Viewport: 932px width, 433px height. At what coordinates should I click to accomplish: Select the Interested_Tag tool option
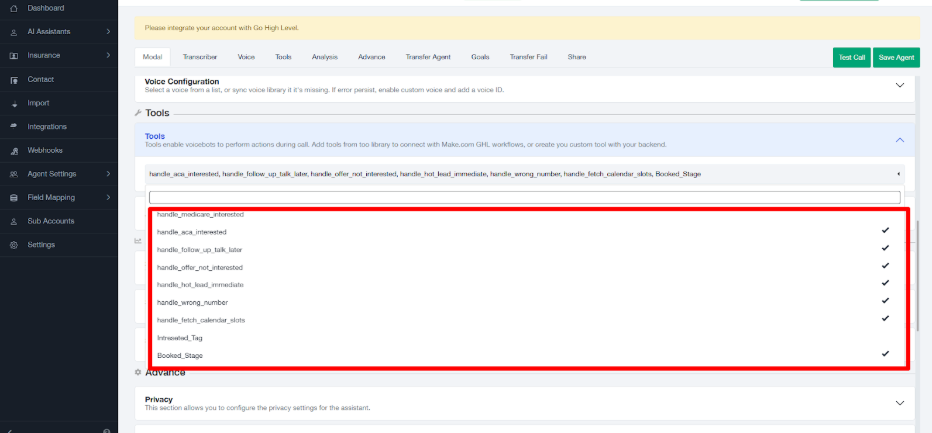(180, 338)
